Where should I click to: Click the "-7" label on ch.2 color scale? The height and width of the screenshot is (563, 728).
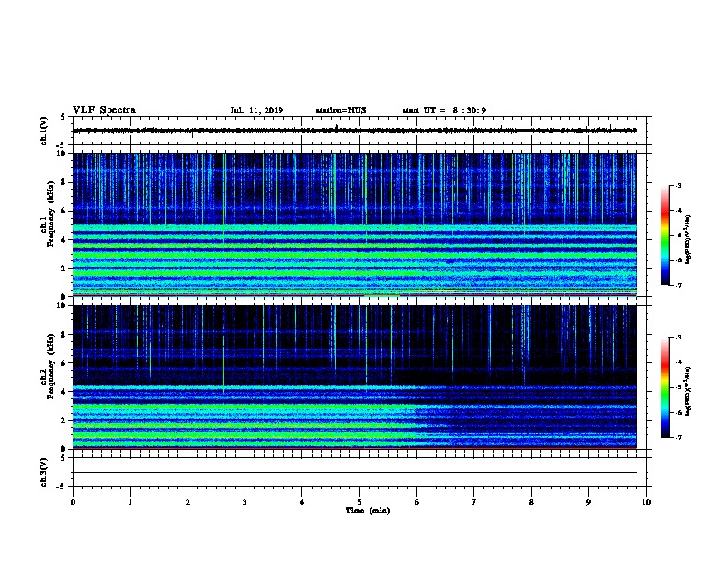pyautogui.click(x=678, y=437)
